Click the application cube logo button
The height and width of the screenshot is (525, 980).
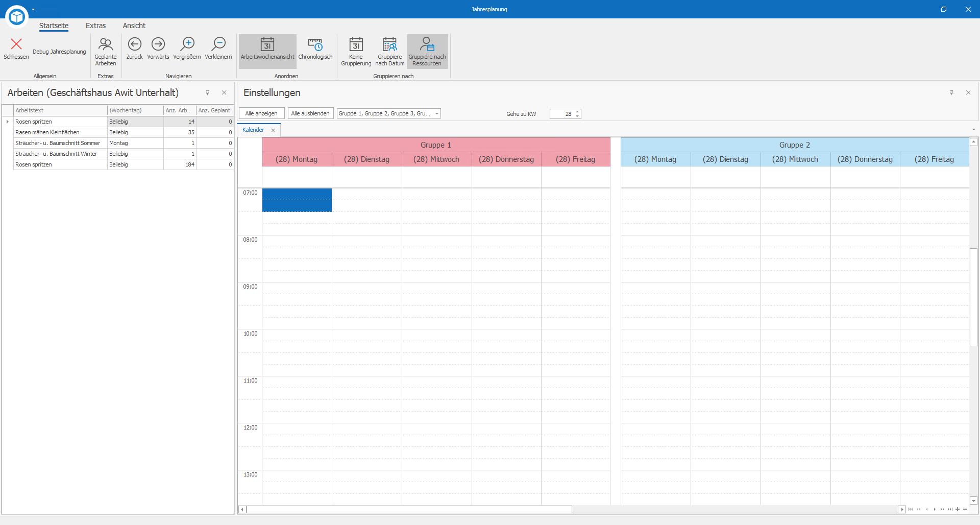point(17,17)
